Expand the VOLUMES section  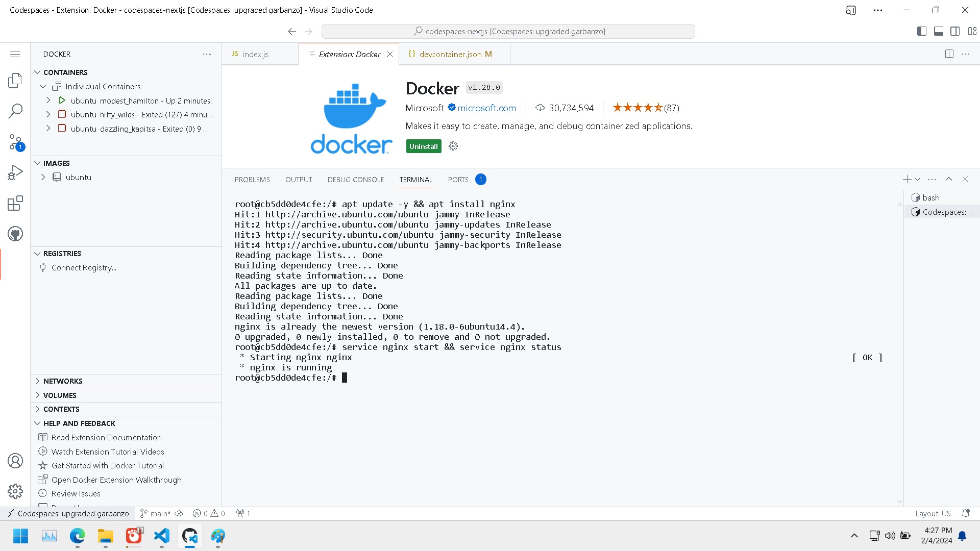(37, 395)
